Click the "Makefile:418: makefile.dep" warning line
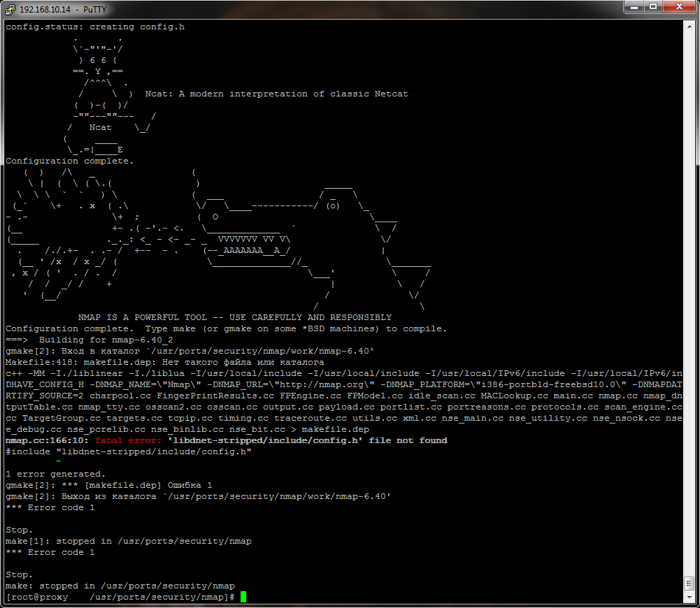Screen dimensions: 700x608 tap(165, 362)
